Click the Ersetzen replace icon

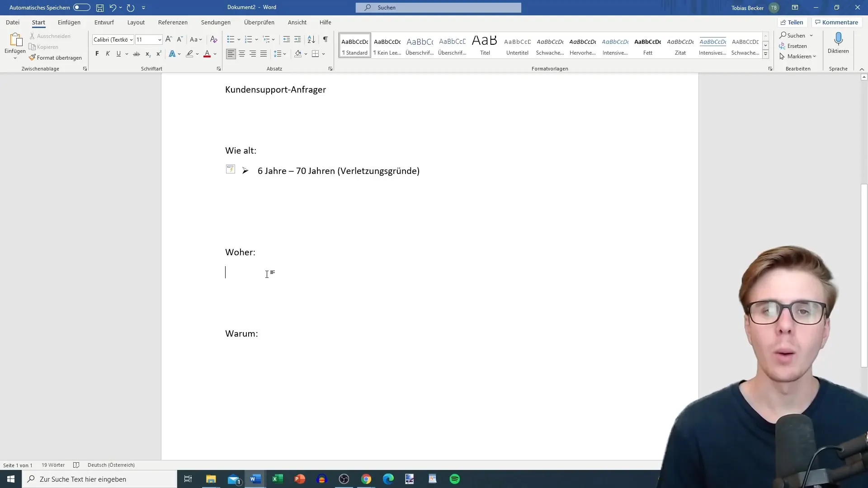pos(783,46)
